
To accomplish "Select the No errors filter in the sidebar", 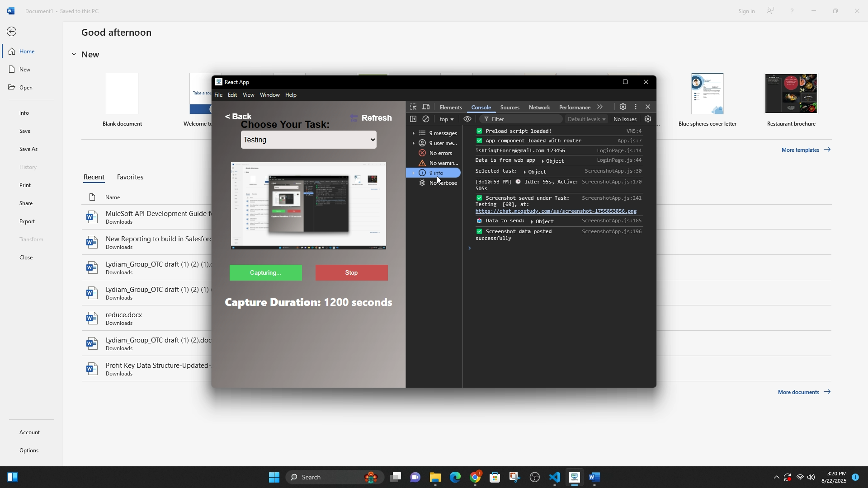I will click(x=440, y=153).
